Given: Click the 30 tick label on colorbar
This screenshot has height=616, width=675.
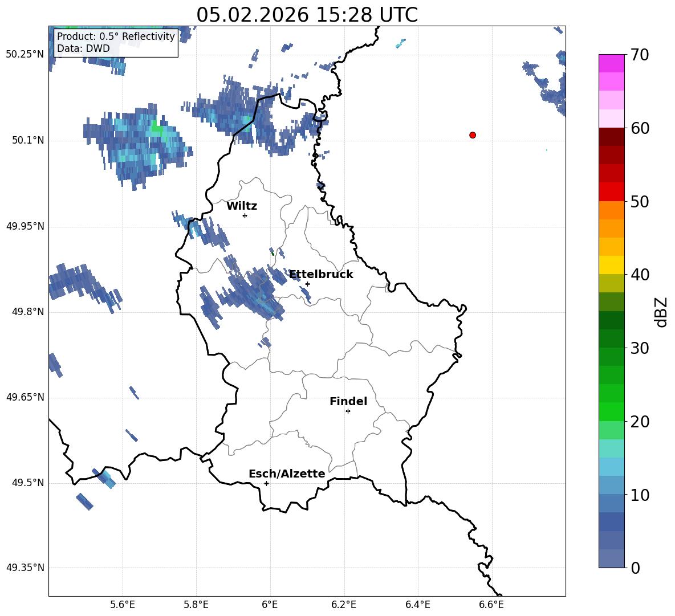Looking at the screenshot, I should point(640,348).
